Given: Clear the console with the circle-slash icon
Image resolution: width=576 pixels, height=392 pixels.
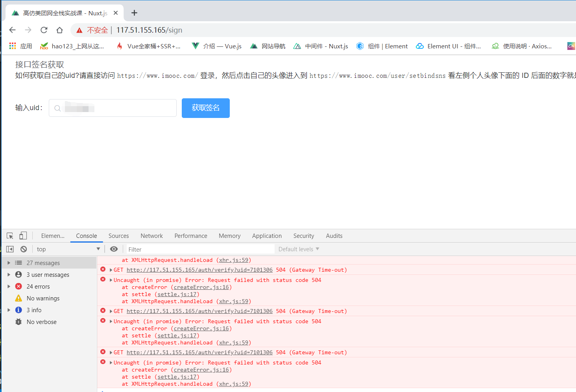Looking at the screenshot, I should [x=23, y=249].
